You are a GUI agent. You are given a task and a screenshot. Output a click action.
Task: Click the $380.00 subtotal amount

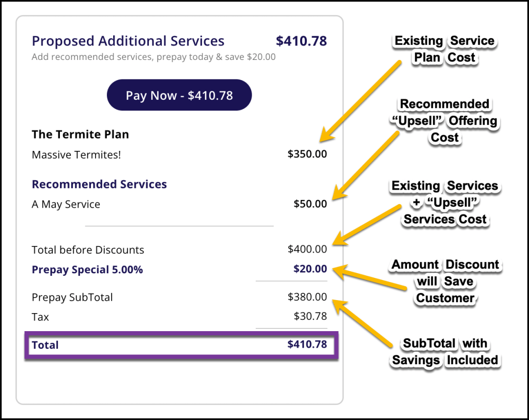coord(307,297)
